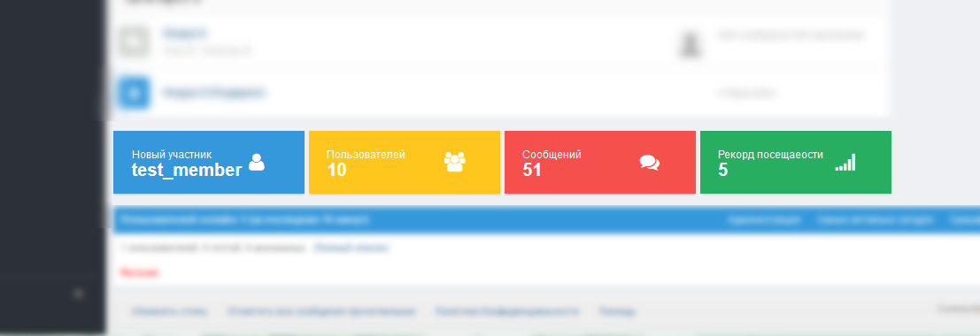Click the "Сообщений" label
980x336 pixels.
(x=552, y=154)
